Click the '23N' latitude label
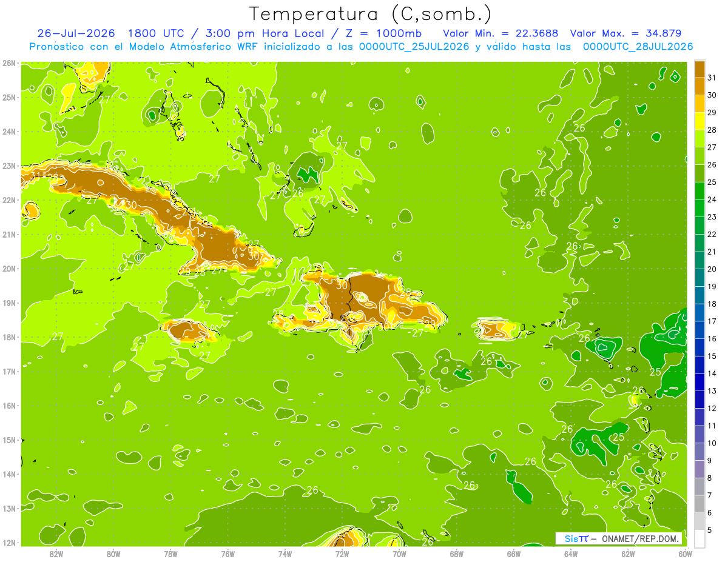Screen dimensions: 728x562 point(8,166)
